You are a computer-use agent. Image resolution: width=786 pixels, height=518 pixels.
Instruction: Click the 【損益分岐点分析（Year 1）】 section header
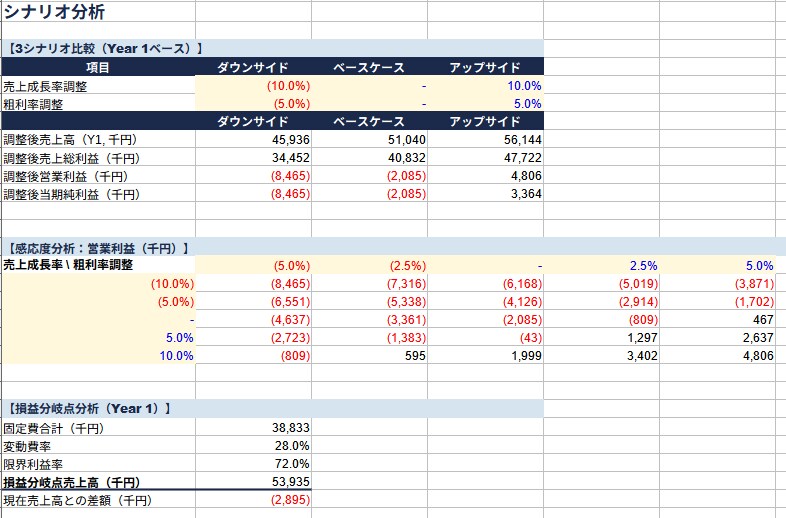point(273,409)
